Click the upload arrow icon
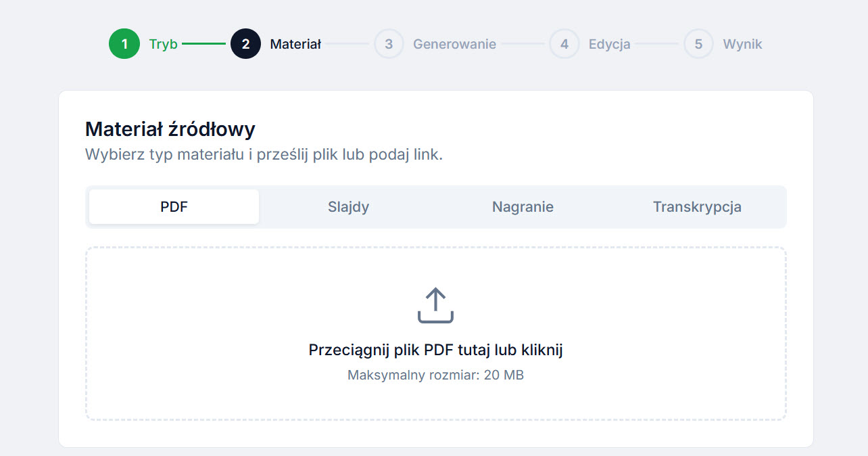 tap(435, 304)
